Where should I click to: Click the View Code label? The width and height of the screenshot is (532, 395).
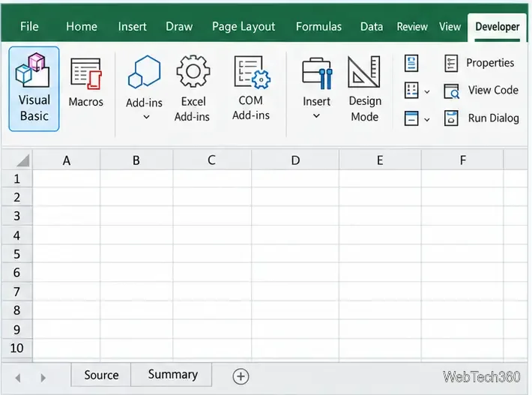pos(493,90)
